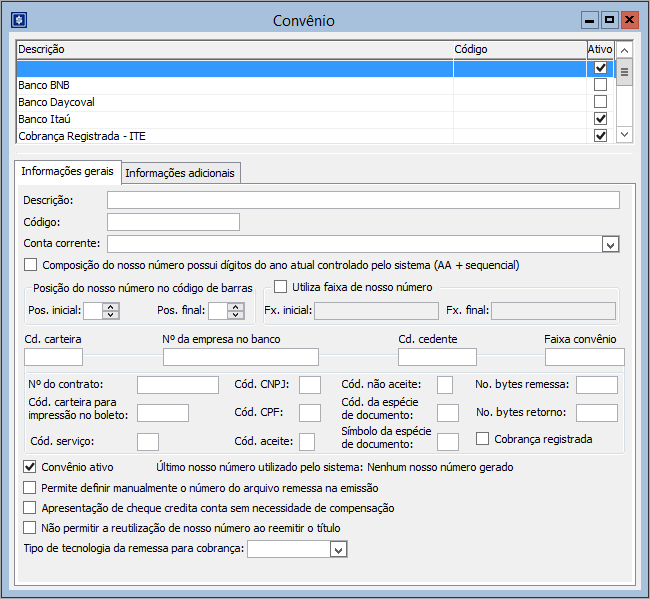650x599 pixels.
Task: Uncheck the Convênio ativo checkbox
Action: pyautogui.click(x=29, y=467)
